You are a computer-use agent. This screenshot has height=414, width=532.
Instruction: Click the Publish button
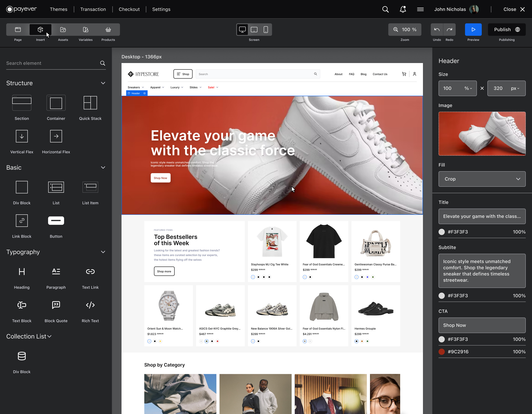click(x=506, y=29)
